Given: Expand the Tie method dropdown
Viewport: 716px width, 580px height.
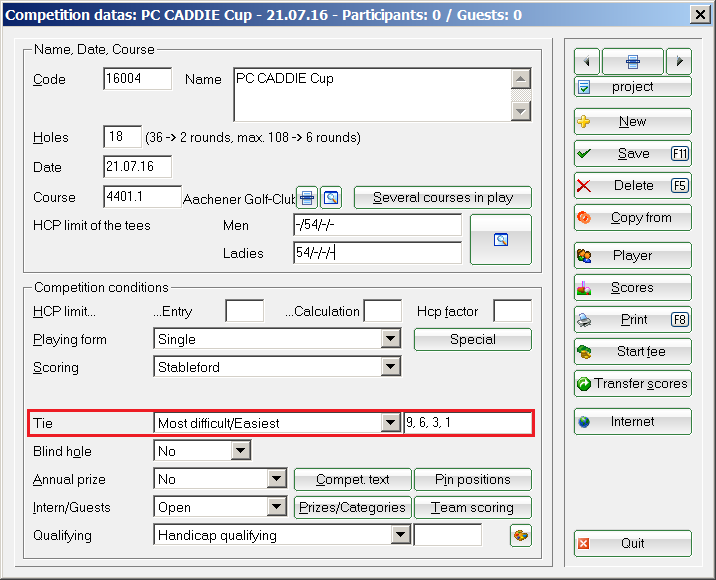Looking at the screenshot, I should (x=391, y=423).
